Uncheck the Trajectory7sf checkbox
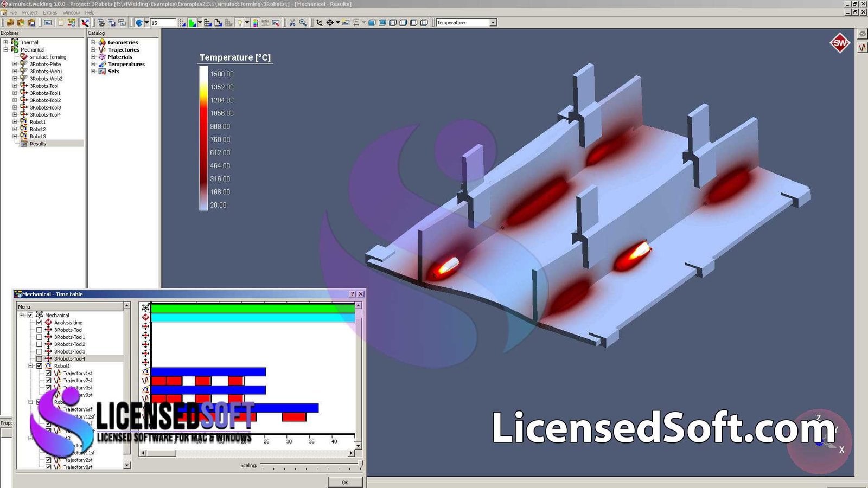The width and height of the screenshot is (868, 488). (x=48, y=381)
